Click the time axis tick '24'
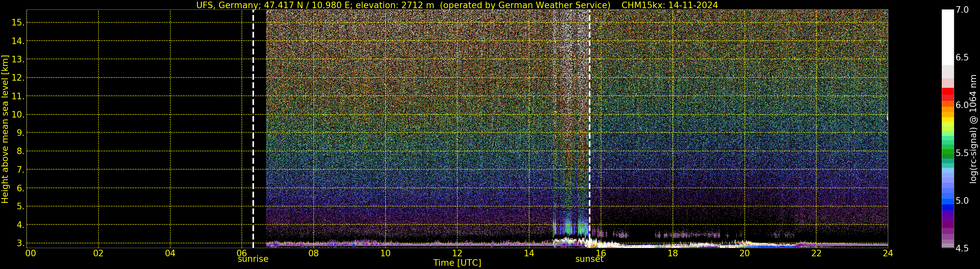The height and width of the screenshot is (269, 980). click(888, 253)
